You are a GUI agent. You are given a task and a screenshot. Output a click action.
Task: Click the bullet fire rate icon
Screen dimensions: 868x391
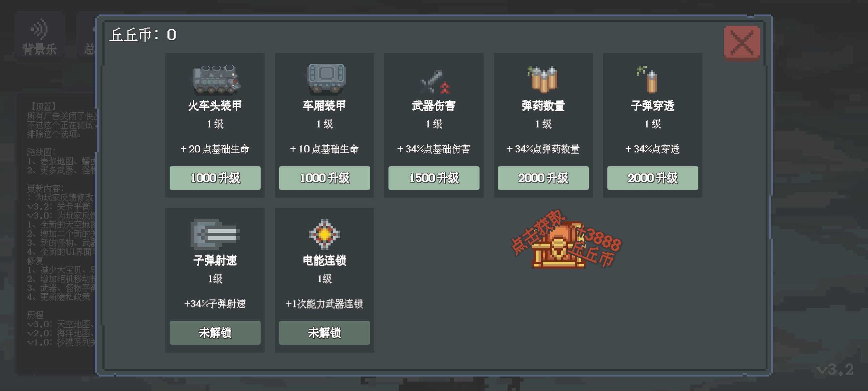215,234
